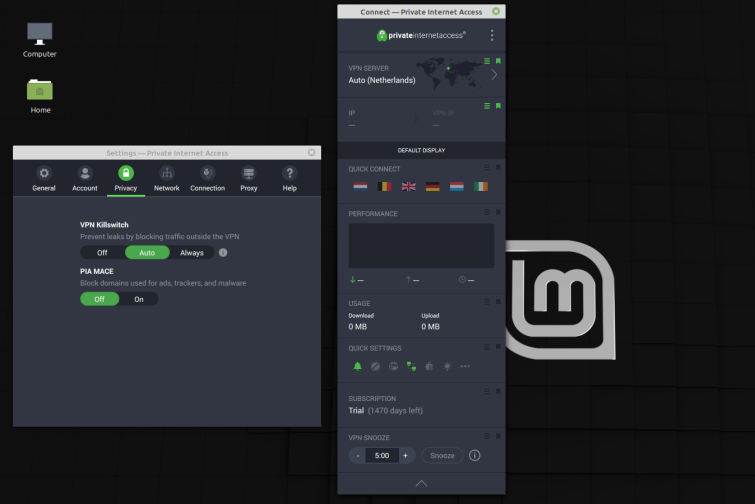The width and height of the screenshot is (755, 504).
Task: Quick connect to the UK flag
Action: [x=408, y=186]
